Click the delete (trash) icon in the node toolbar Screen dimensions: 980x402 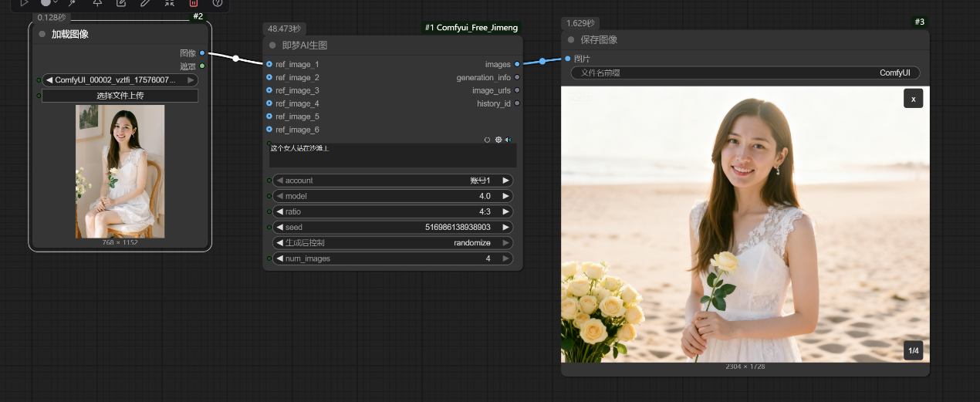(x=194, y=3)
